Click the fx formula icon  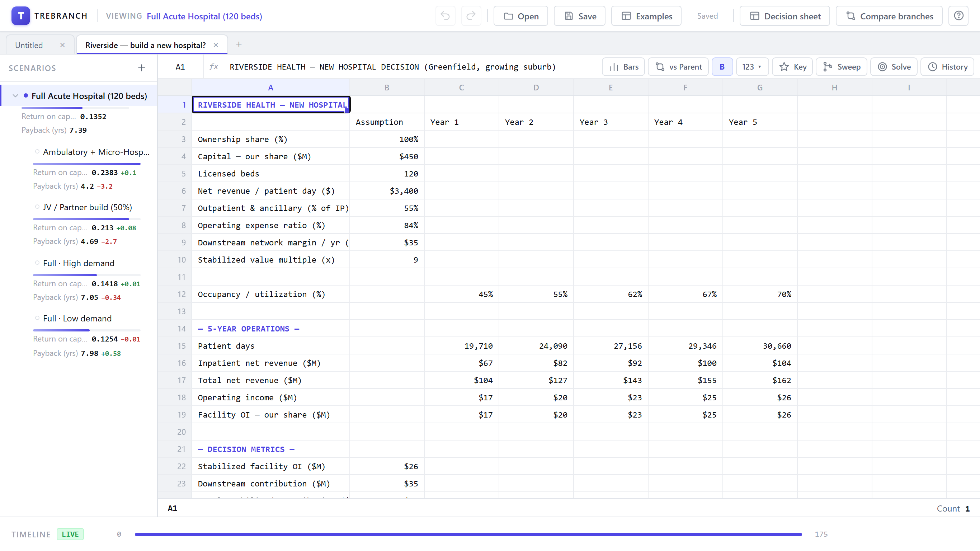click(x=214, y=67)
